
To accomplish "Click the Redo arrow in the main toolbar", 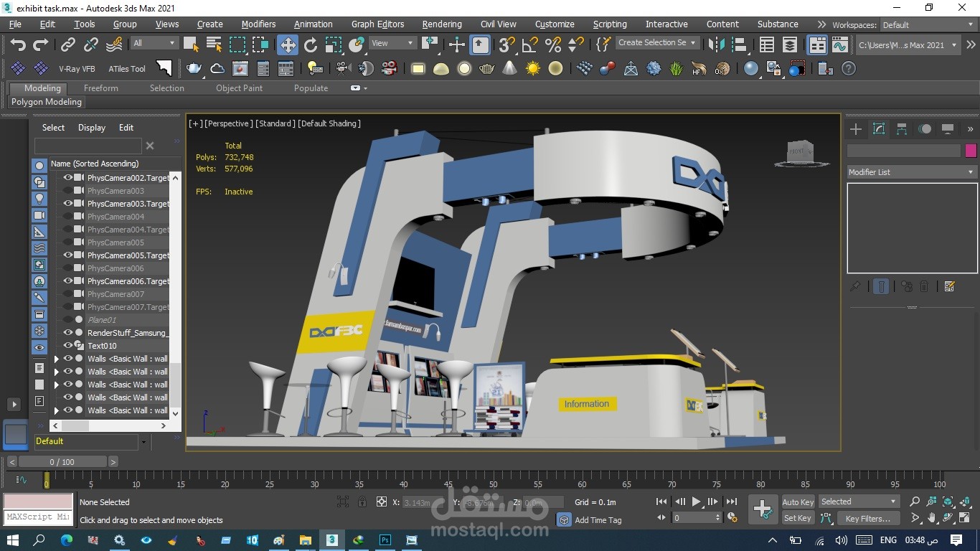I will [41, 44].
